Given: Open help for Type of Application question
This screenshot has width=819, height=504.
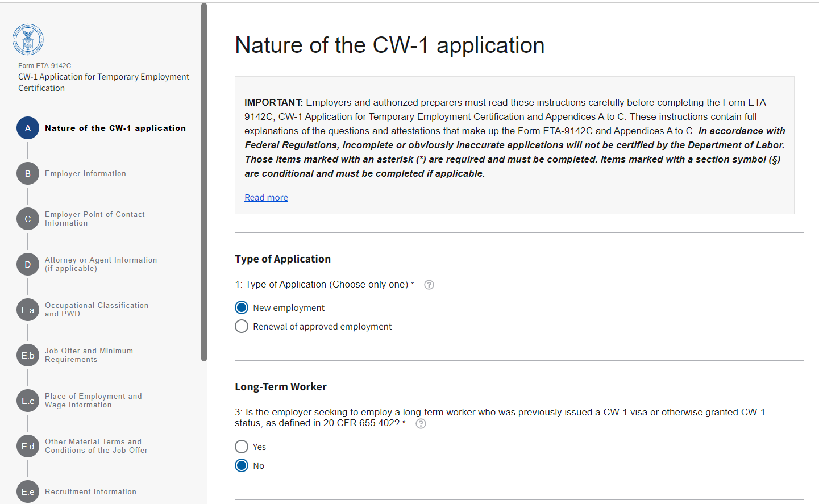Looking at the screenshot, I should 429,285.
